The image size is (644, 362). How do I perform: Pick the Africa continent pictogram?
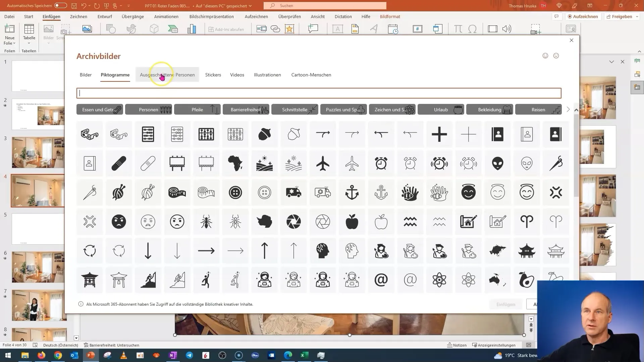[x=235, y=164]
